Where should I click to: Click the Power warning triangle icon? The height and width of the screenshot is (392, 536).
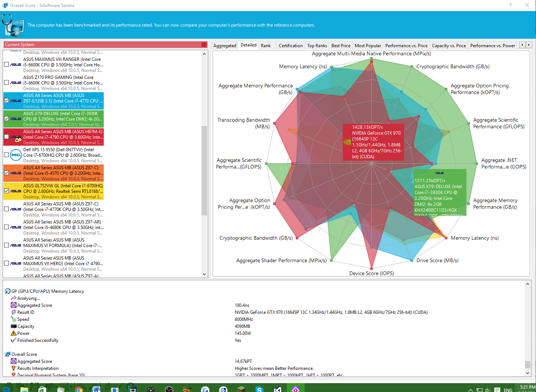(x=14, y=333)
